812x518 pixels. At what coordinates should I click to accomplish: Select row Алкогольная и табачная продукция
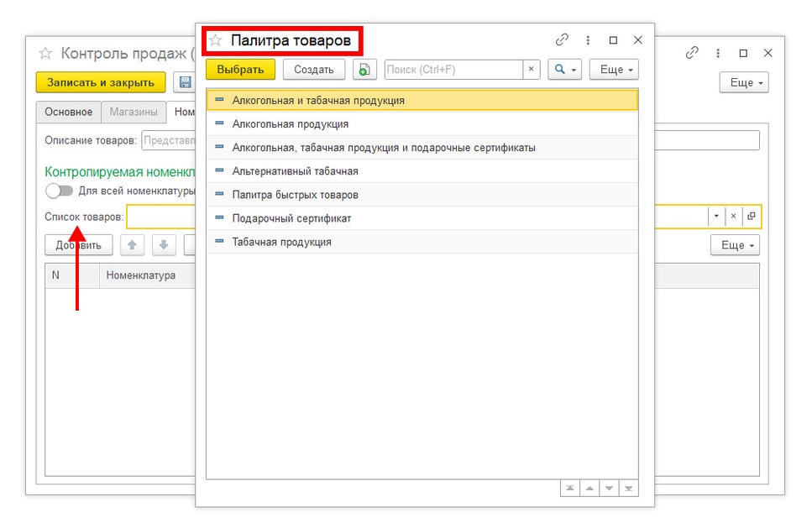tap(422, 101)
